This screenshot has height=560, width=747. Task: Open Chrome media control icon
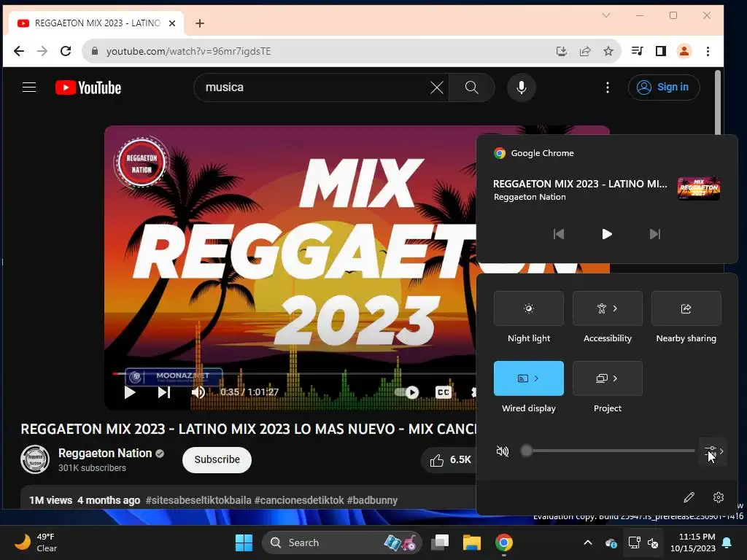coord(637,51)
